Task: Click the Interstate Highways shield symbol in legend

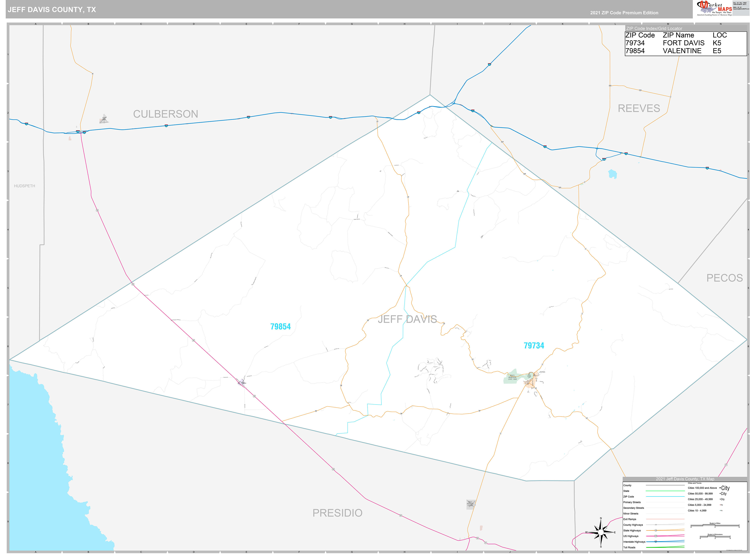Action: (x=656, y=542)
